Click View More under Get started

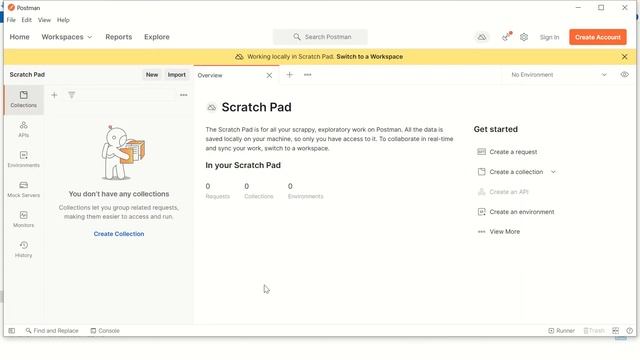[x=499, y=231]
